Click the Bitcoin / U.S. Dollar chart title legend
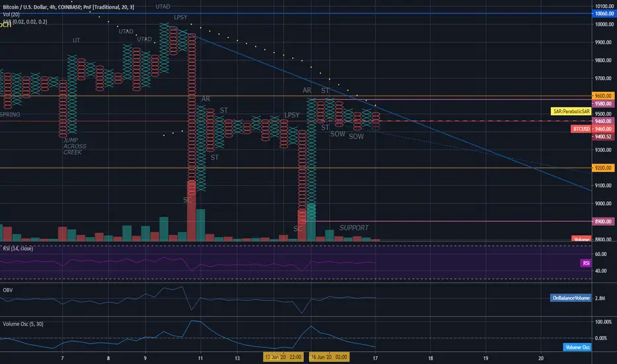 68,7
